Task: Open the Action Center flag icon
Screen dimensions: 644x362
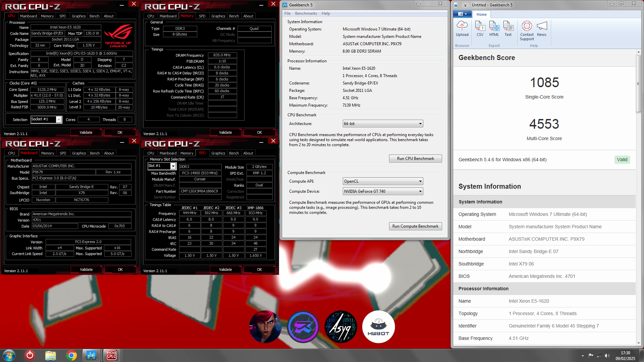Action: click(x=591, y=356)
